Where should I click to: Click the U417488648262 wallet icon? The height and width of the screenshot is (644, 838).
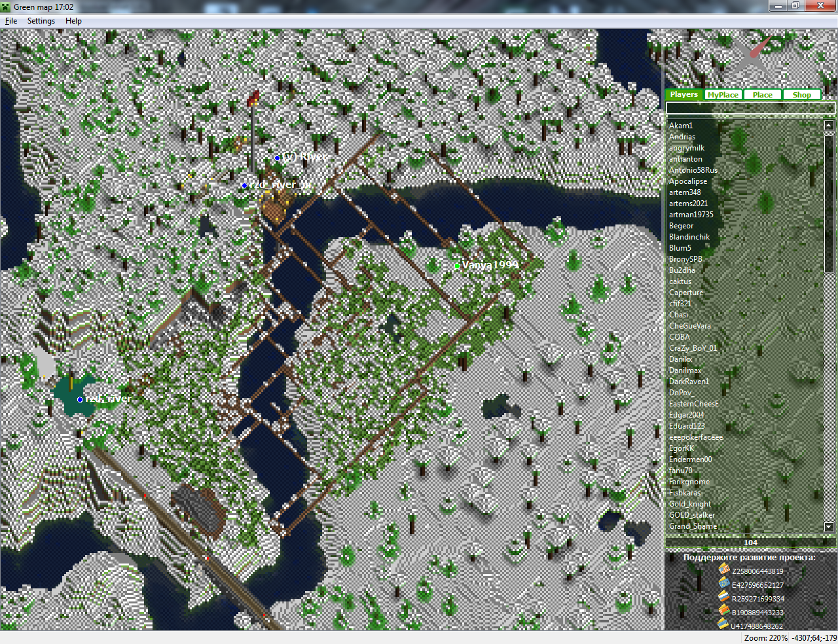click(723, 624)
